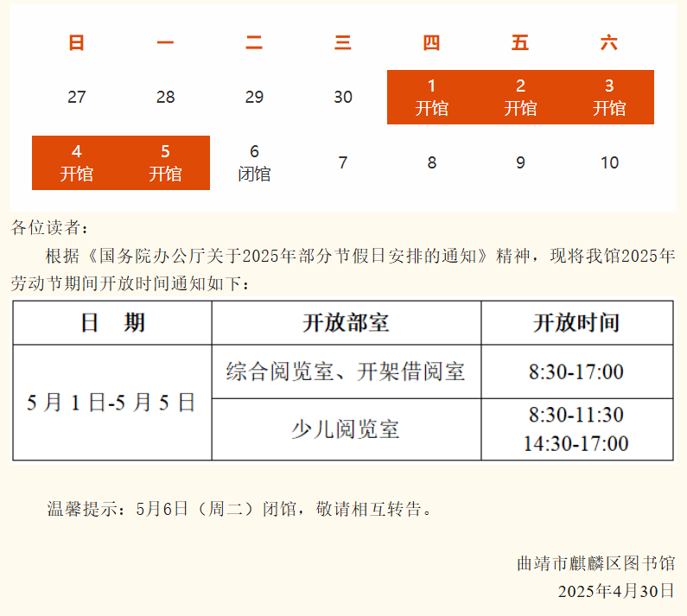Image resolution: width=687 pixels, height=616 pixels.
Task: Click the May 1 开馆 cell
Action: [x=431, y=98]
